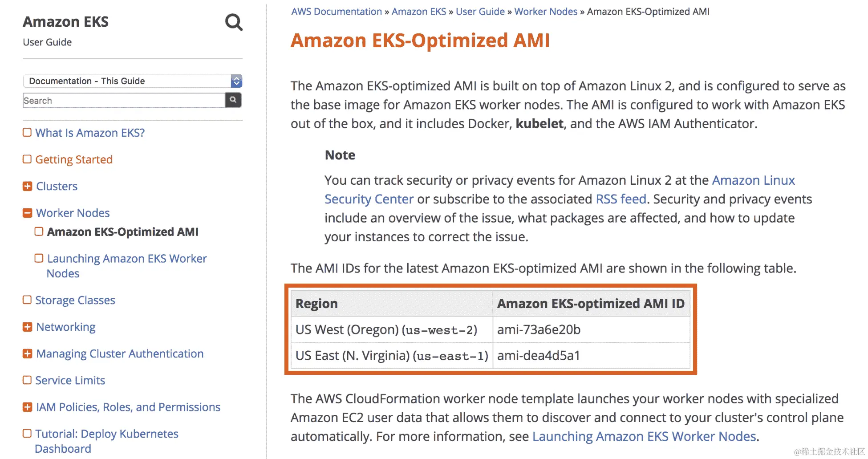
Task: Click bullet icon beside Storage Classes
Action: click(x=27, y=300)
